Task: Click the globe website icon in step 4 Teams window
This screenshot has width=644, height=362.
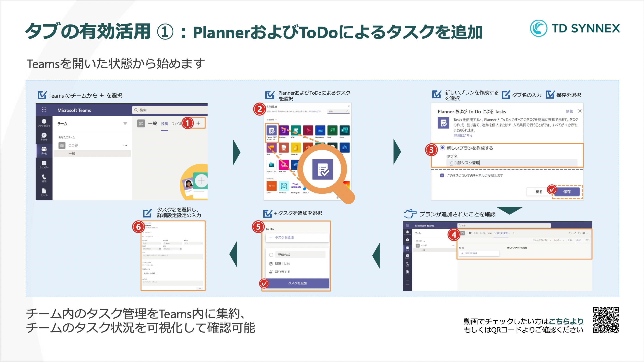Action: pos(584,233)
